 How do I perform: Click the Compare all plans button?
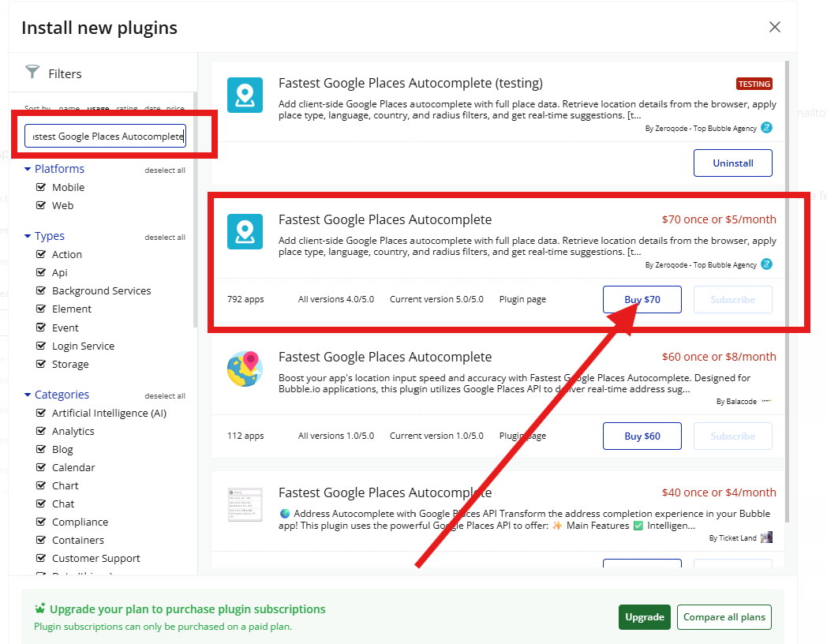[724, 617]
